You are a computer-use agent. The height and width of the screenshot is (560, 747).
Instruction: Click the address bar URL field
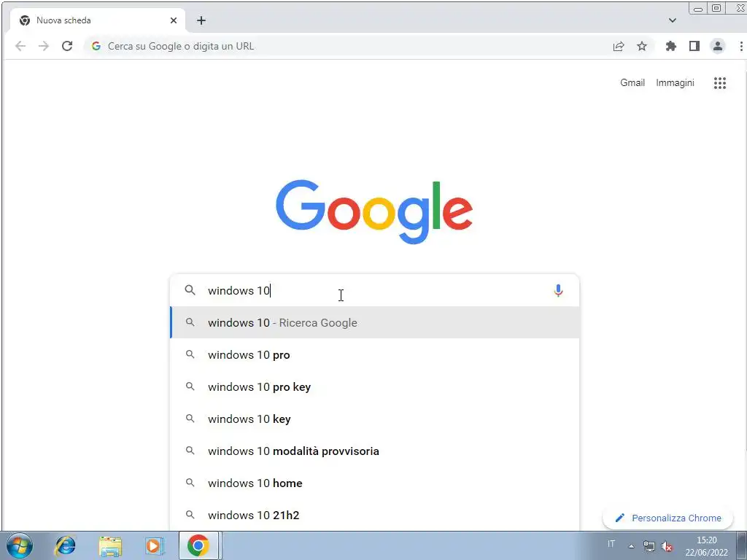point(348,46)
